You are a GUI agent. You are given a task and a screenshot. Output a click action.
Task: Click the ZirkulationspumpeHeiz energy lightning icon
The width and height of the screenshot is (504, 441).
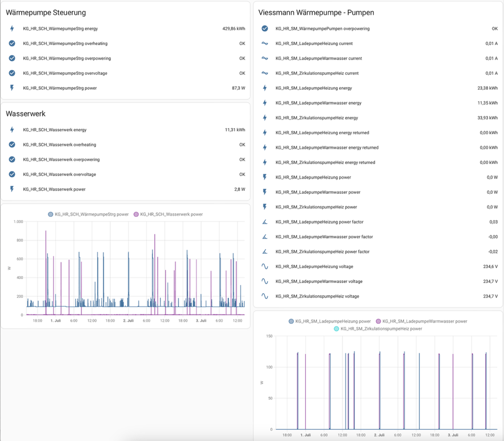point(264,118)
